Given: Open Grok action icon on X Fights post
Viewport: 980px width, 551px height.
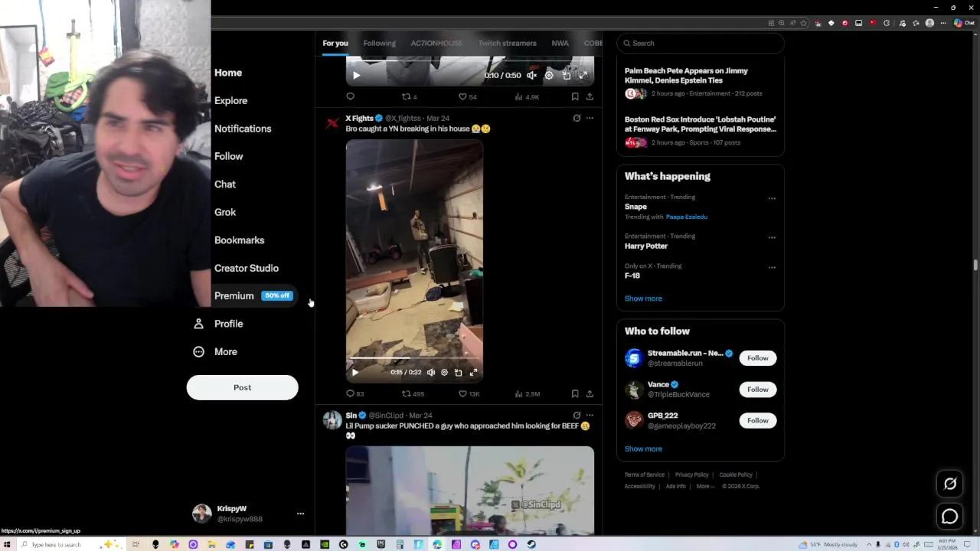Looking at the screenshot, I should click(x=577, y=119).
